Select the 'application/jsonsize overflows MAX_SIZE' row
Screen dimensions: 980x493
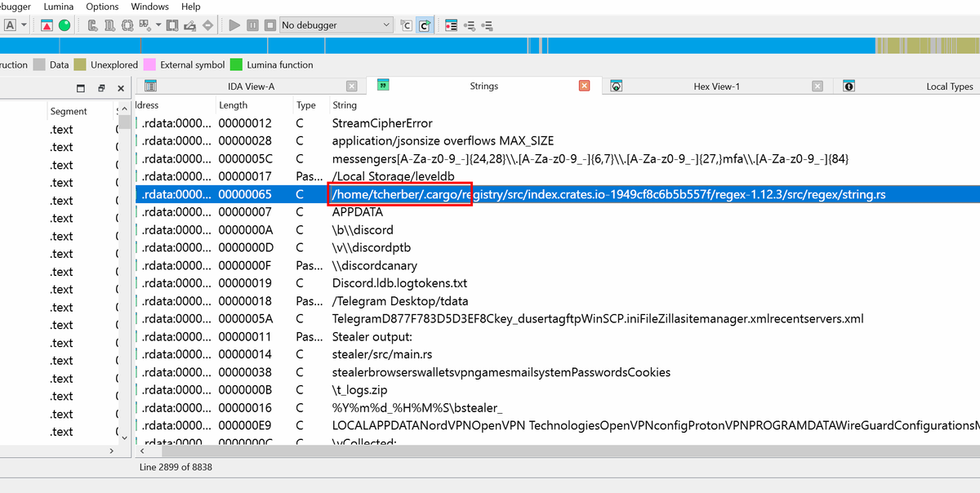(557, 141)
